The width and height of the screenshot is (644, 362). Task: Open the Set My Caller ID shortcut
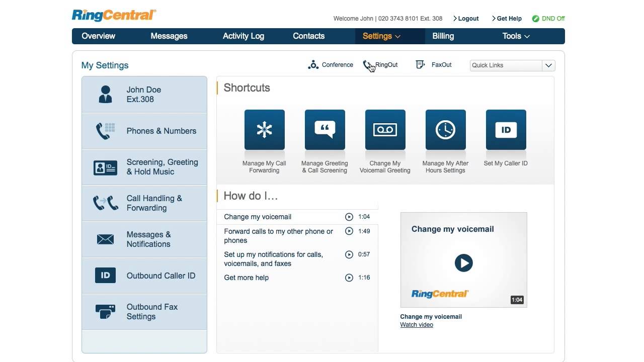click(x=506, y=129)
